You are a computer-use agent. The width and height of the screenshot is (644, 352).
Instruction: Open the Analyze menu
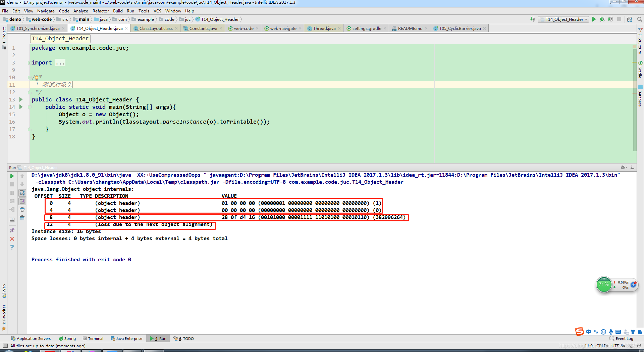[x=81, y=11]
